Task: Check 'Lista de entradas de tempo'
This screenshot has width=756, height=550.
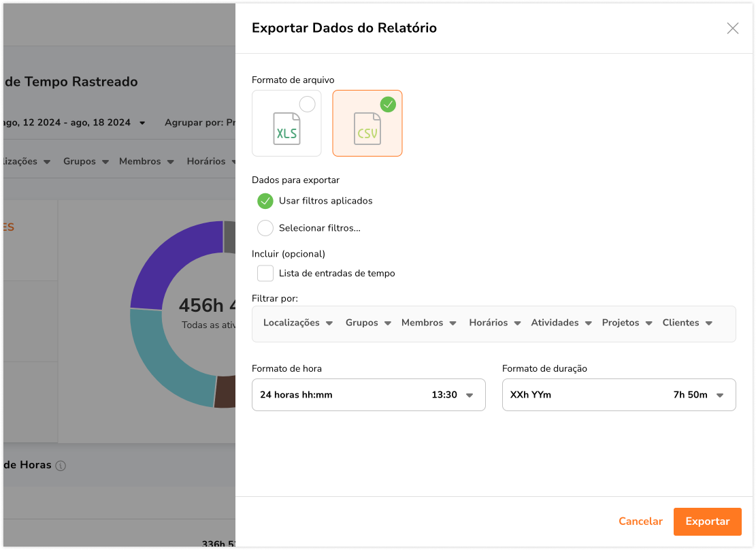Action: coord(265,273)
